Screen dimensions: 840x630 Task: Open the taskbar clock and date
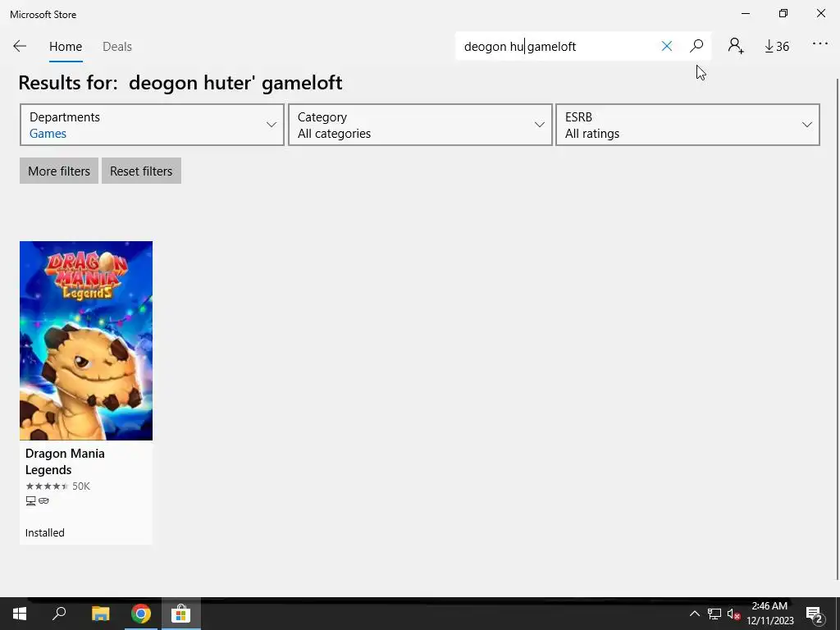point(770,614)
